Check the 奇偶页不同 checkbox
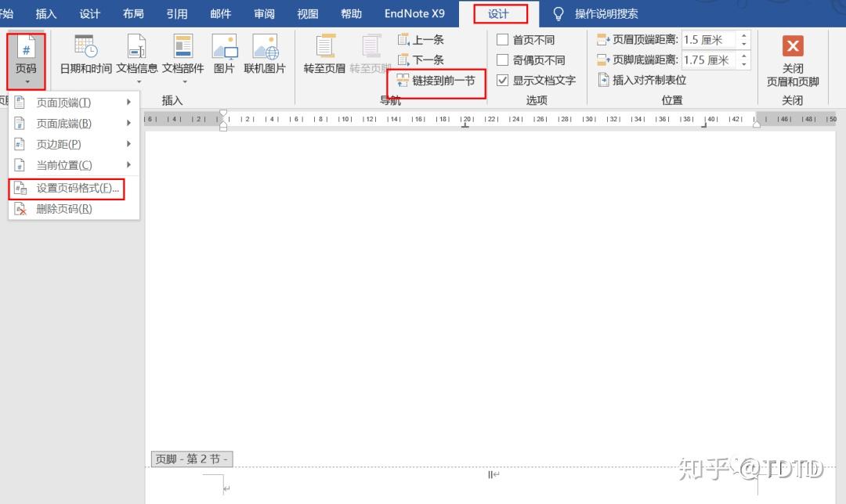This screenshot has height=504, width=846. (x=502, y=59)
